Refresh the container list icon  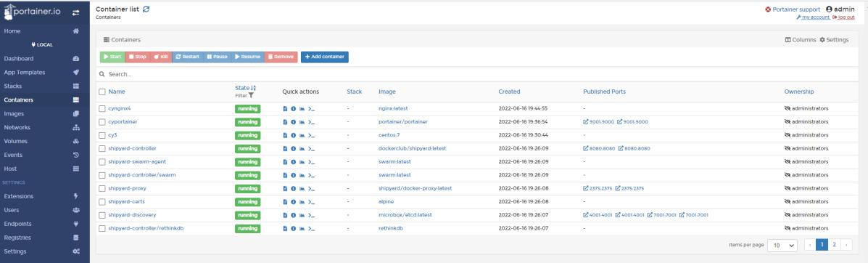coord(146,9)
